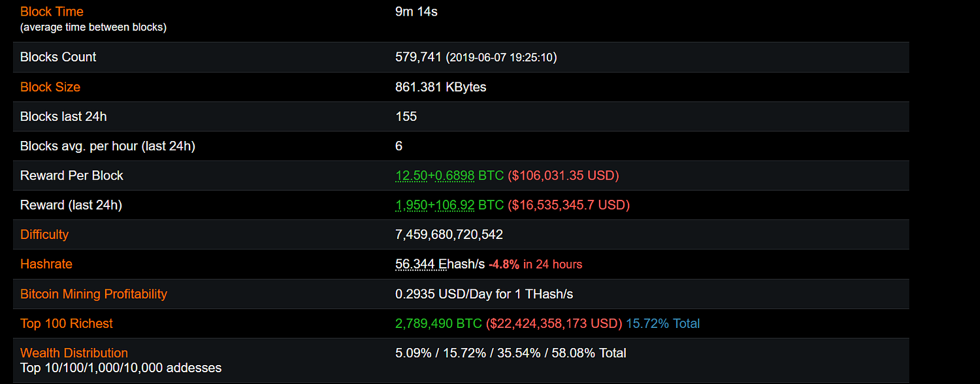Select the 155 blocks value
The width and height of the screenshot is (980, 384).
click(x=406, y=117)
